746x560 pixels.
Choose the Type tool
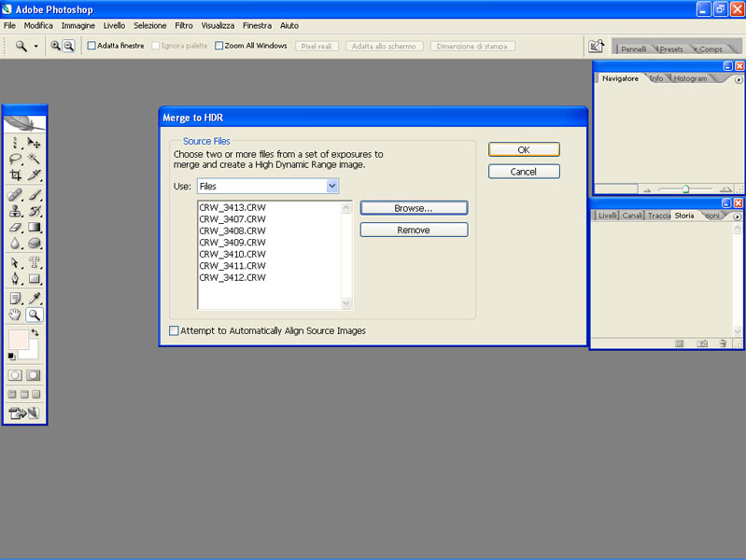pos(35,262)
